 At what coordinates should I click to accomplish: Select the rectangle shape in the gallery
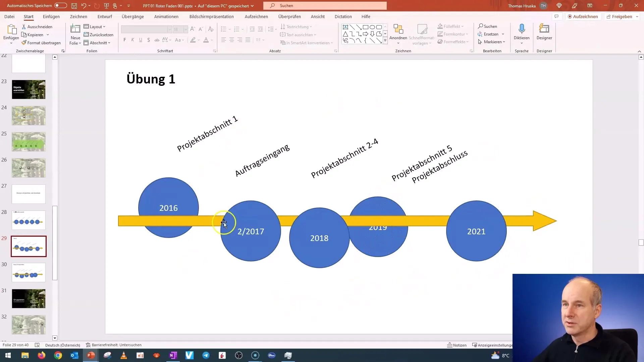point(366,27)
